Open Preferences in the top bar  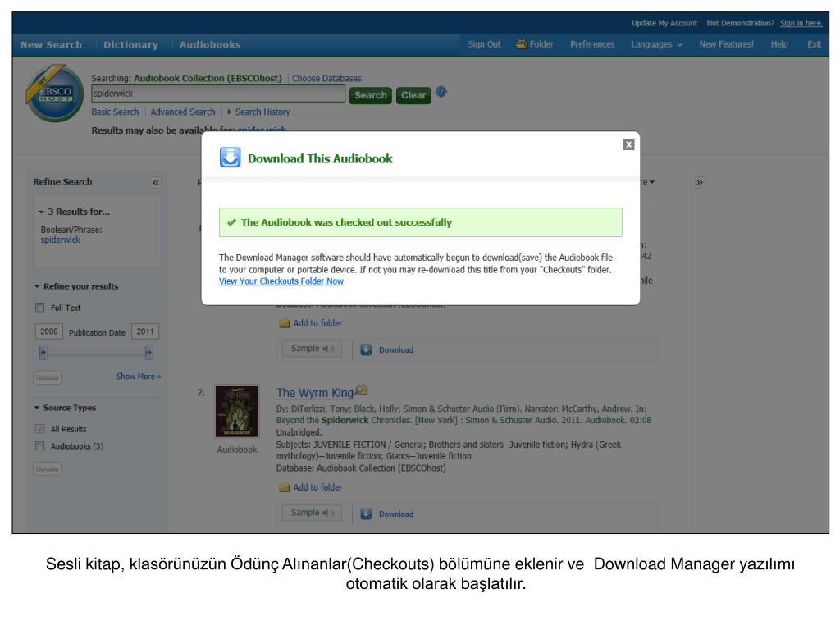(592, 44)
